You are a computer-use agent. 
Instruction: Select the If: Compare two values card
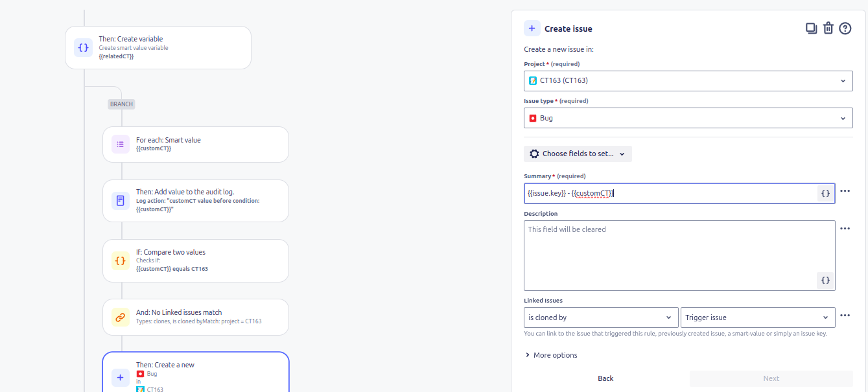196,260
